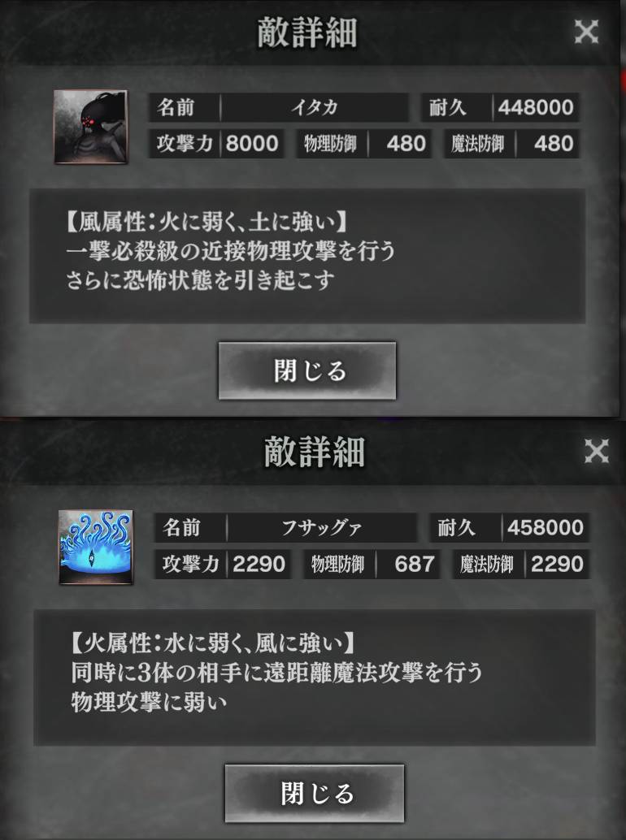Click the 耐久 value 448000
The width and height of the screenshot is (626, 840).
pos(536,107)
